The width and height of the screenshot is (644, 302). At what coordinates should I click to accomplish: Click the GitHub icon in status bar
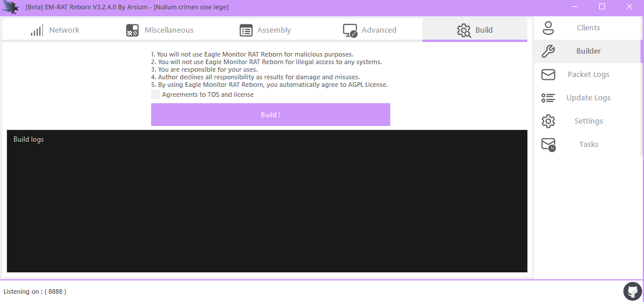pyautogui.click(x=632, y=291)
